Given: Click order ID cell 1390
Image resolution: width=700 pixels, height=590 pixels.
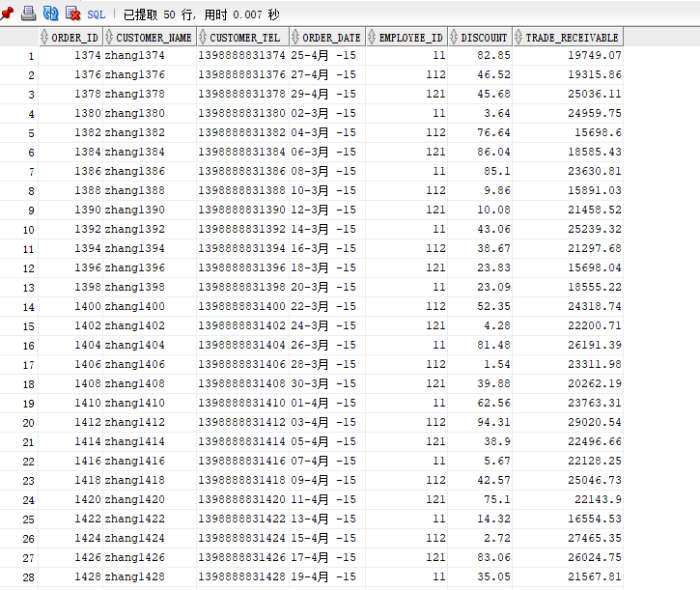Looking at the screenshot, I should pyautogui.click(x=71, y=210).
